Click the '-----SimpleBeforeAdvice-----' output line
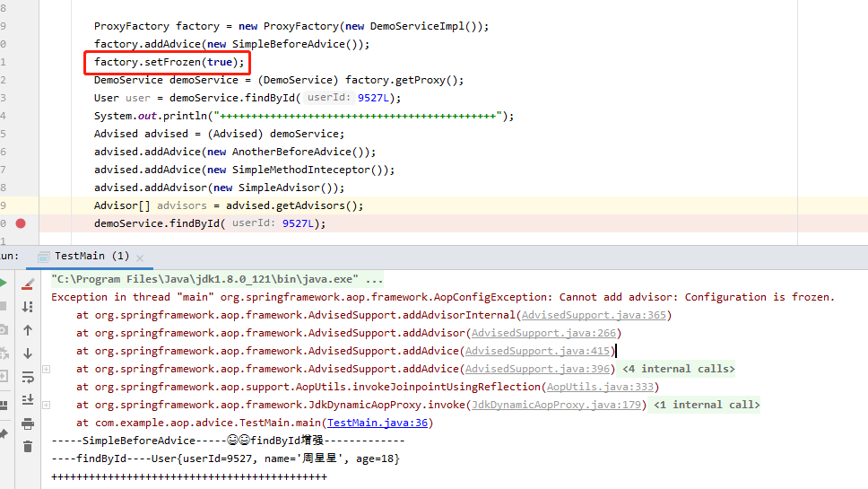 tap(228, 441)
